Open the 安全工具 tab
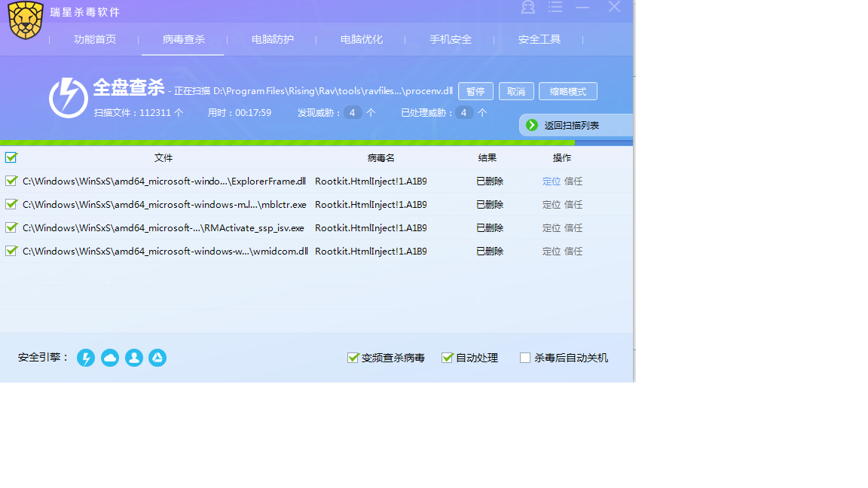Image resolution: width=868 pixels, height=488 pixels. coord(539,39)
